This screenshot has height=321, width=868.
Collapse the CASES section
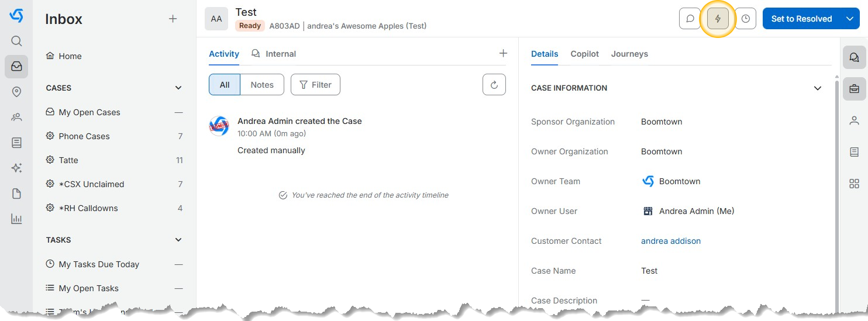click(178, 88)
